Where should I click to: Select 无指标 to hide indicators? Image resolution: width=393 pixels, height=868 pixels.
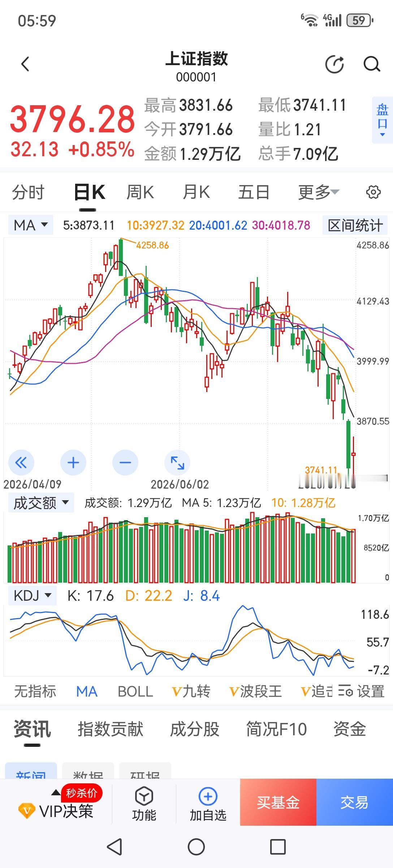pyautogui.click(x=35, y=692)
